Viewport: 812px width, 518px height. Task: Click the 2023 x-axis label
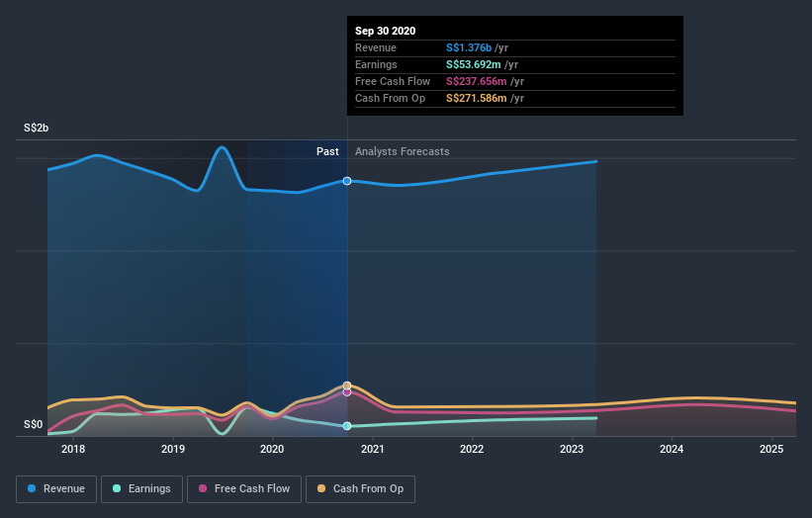pos(572,449)
